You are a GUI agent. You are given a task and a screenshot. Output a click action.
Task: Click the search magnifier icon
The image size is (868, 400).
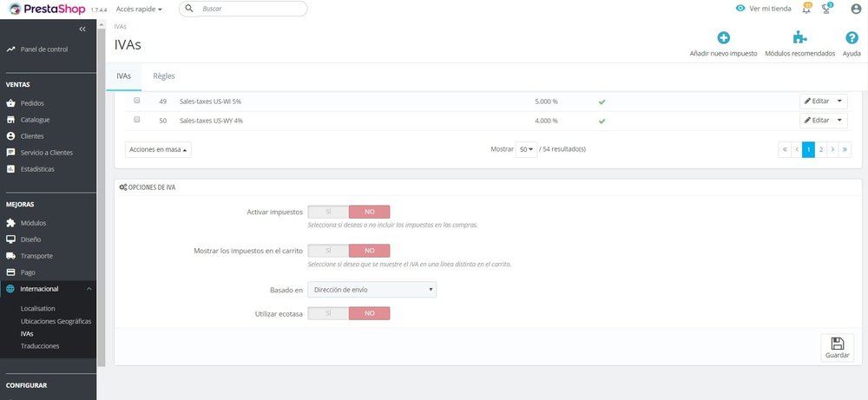(x=189, y=9)
